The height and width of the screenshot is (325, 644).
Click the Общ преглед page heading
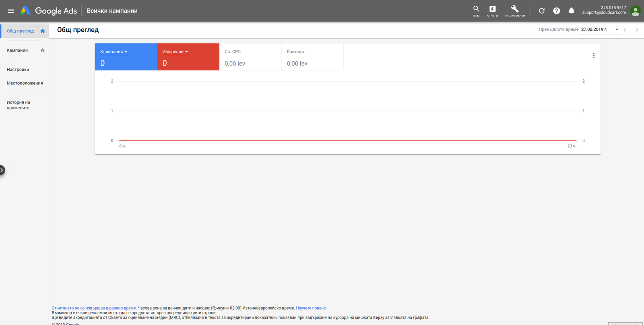[x=78, y=30]
